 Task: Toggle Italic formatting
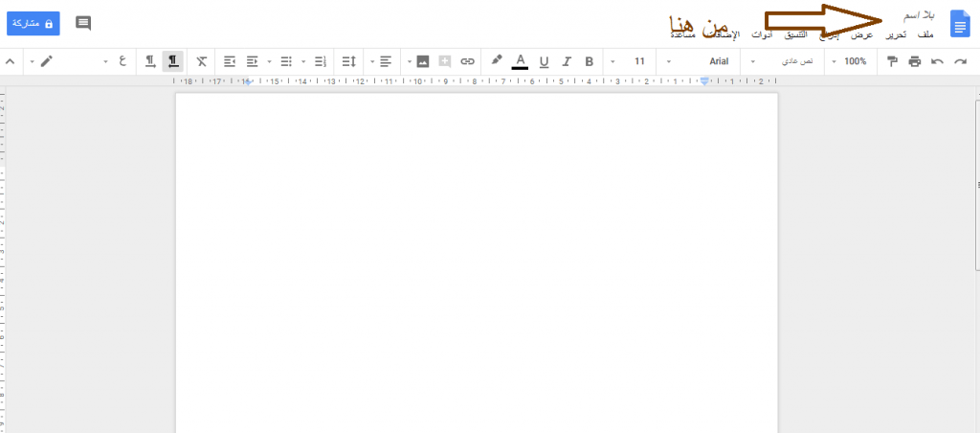coord(567,61)
